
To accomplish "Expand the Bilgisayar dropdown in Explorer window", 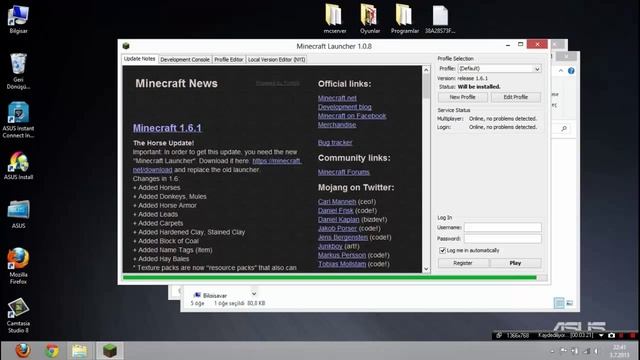I will point(254,294).
